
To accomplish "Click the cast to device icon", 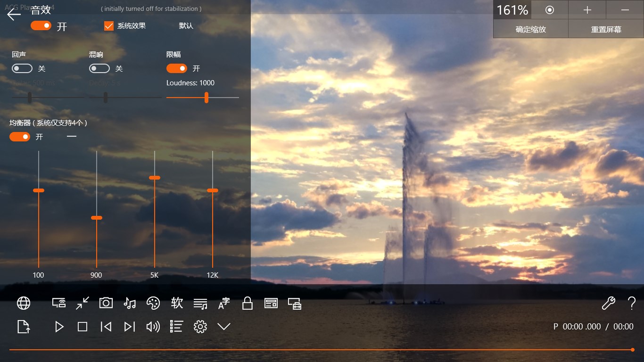I will click(x=59, y=303).
